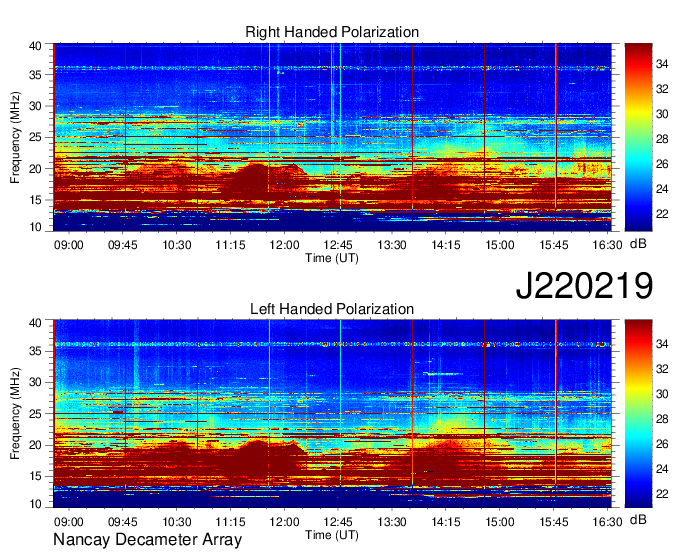Click the "12:00" time tick under the Right Handed plot
The image size is (680, 552).
point(284,245)
